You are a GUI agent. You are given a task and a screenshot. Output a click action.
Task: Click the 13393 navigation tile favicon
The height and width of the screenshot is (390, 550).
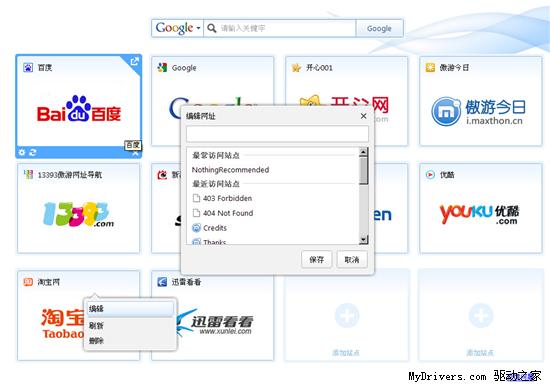[x=28, y=174]
